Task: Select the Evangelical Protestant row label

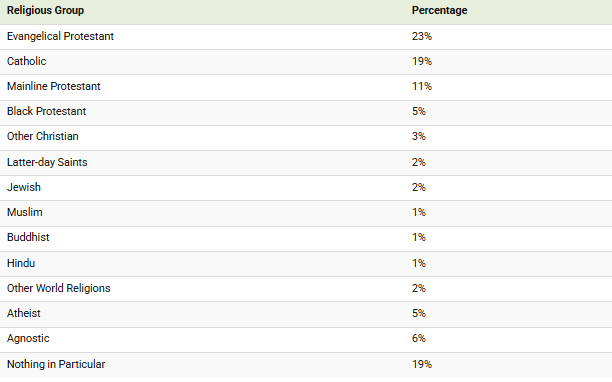Action: [x=60, y=36]
